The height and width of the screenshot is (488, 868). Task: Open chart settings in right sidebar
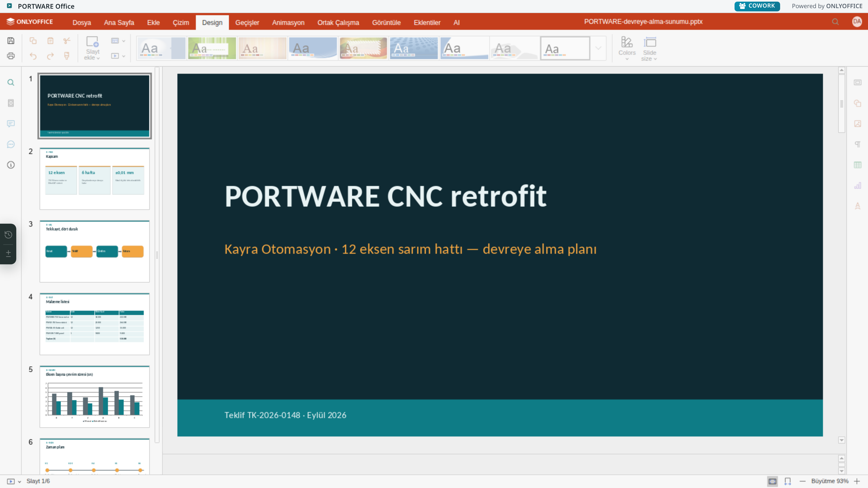(x=857, y=185)
